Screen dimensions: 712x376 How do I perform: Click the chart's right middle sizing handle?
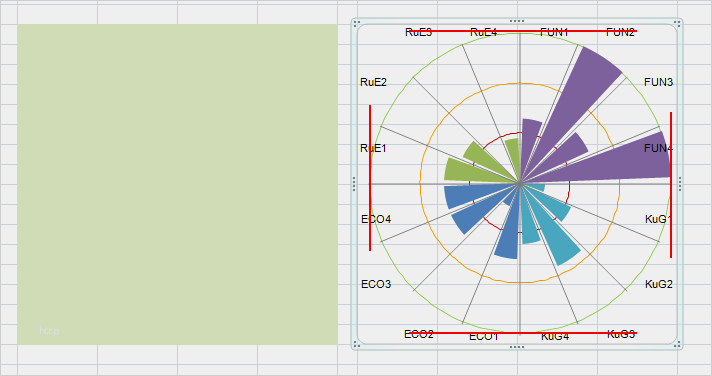[680, 184]
